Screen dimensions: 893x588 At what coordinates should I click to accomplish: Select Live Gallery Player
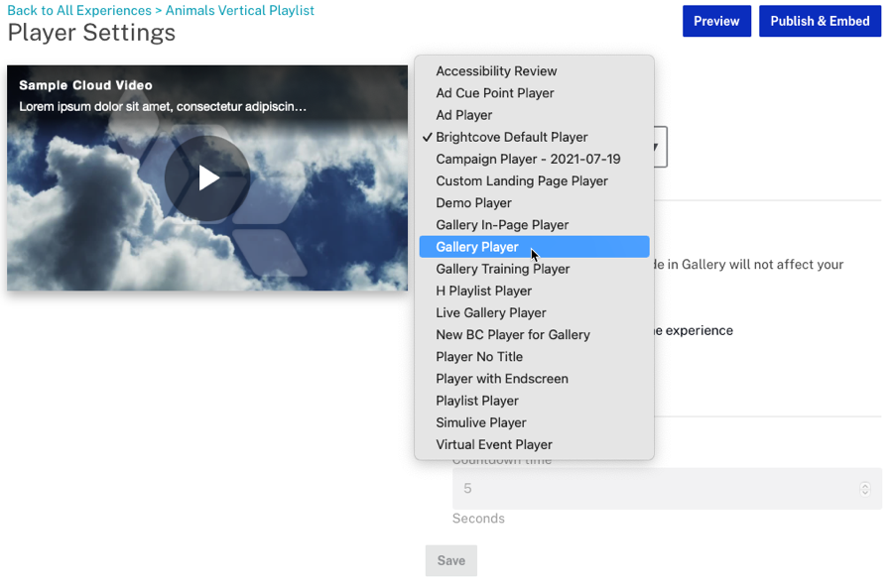[x=534, y=312]
